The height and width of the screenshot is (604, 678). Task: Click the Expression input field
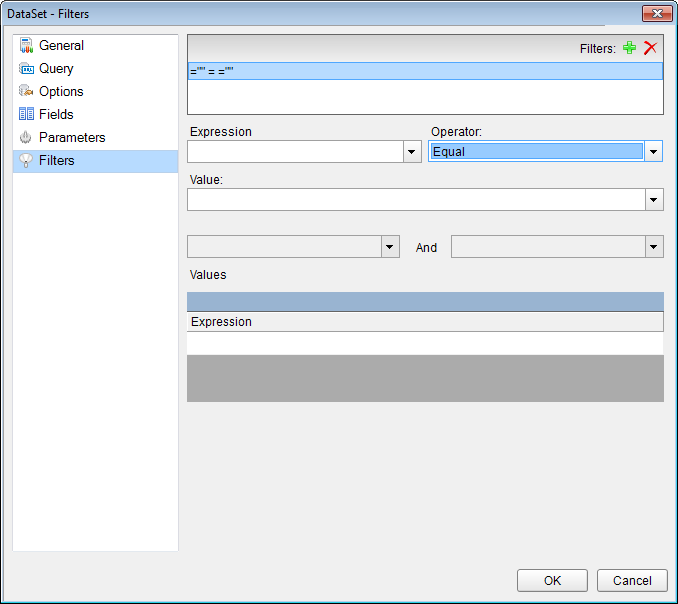click(x=296, y=152)
